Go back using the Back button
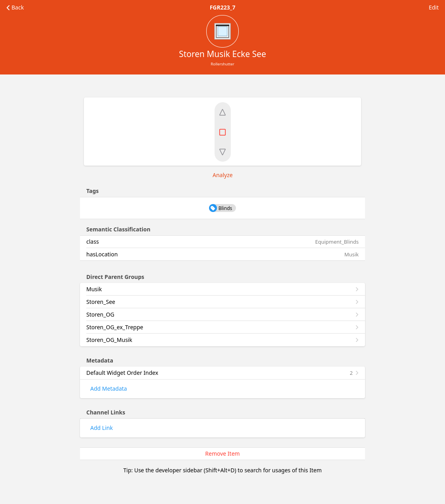 pos(15,8)
